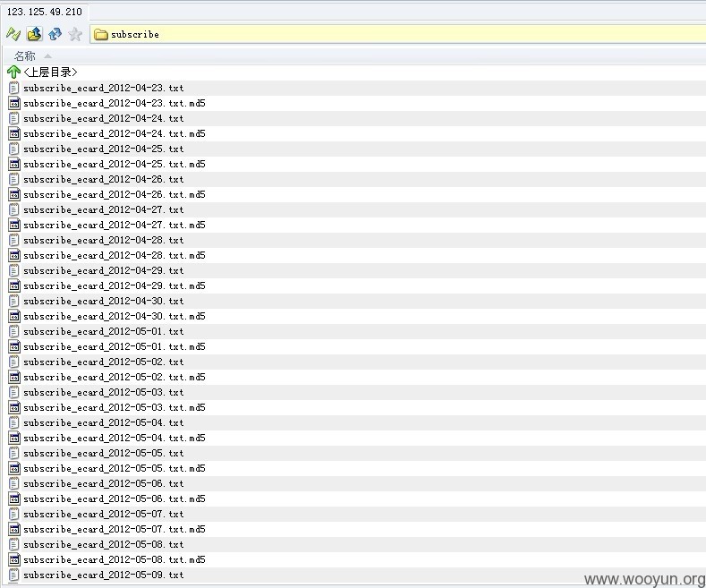This screenshot has width=706, height=588.
Task: Click the go up folder toolbar icon
Action: (x=34, y=34)
